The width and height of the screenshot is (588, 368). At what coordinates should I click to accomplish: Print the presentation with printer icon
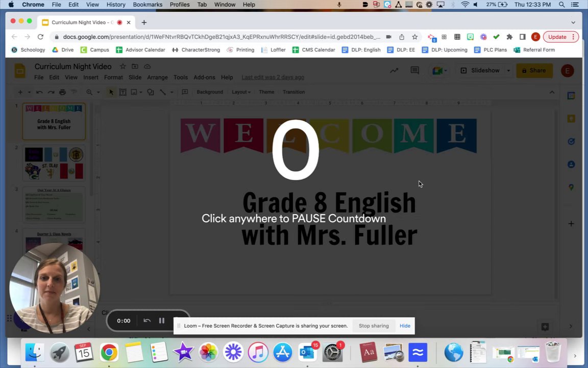click(x=63, y=92)
